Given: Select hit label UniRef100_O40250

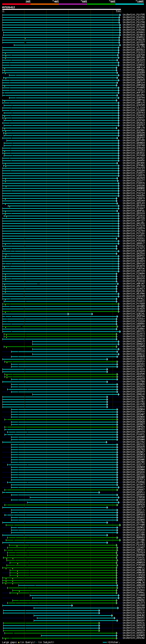Looking at the screenshot, I should coord(134,95).
